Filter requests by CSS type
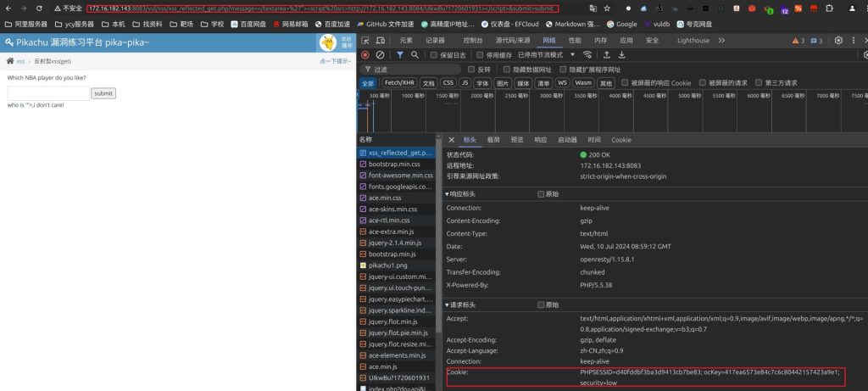The height and width of the screenshot is (391, 868). (448, 82)
